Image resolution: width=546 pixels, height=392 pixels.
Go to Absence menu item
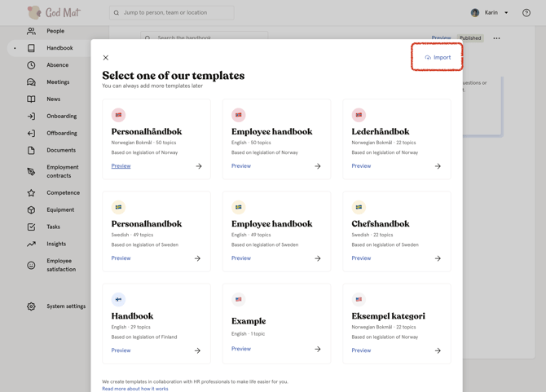tap(58, 65)
